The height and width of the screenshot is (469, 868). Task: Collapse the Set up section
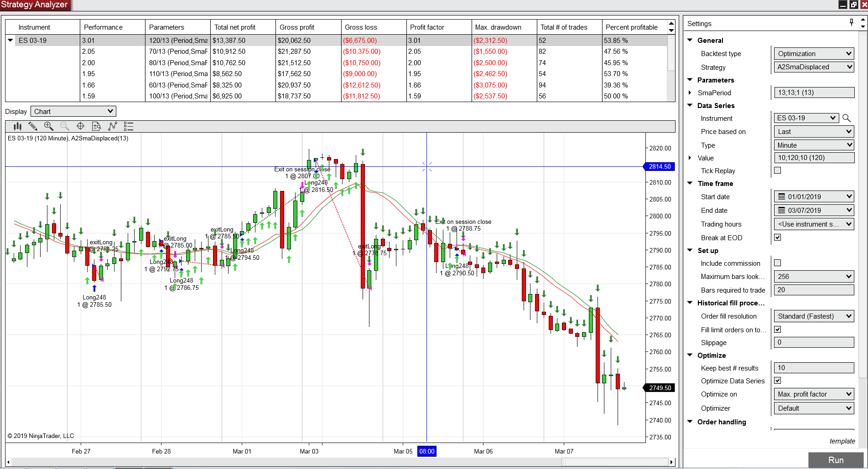pyautogui.click(x=690, y=250)
